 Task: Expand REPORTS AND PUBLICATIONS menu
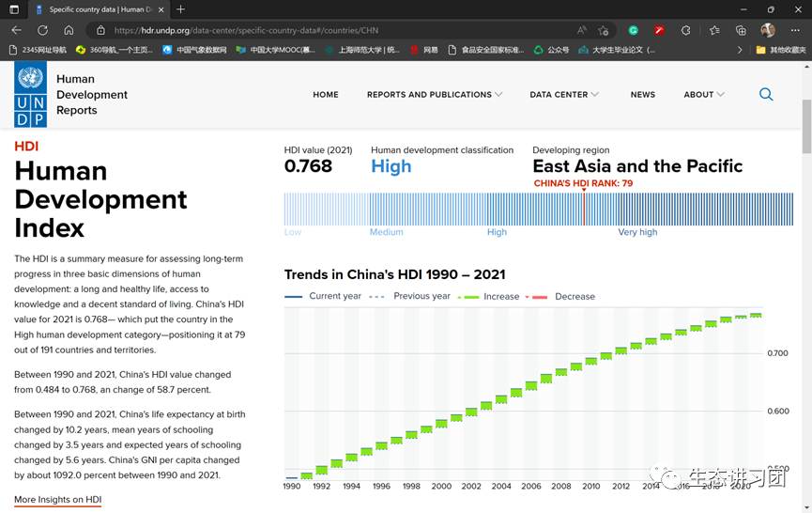coord(435,94)
